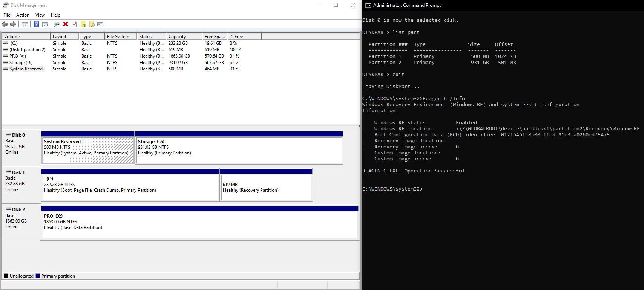Select the (C:) partition block on Disk 1
This screenshot has height=290, width=644.
pos(130,185)
